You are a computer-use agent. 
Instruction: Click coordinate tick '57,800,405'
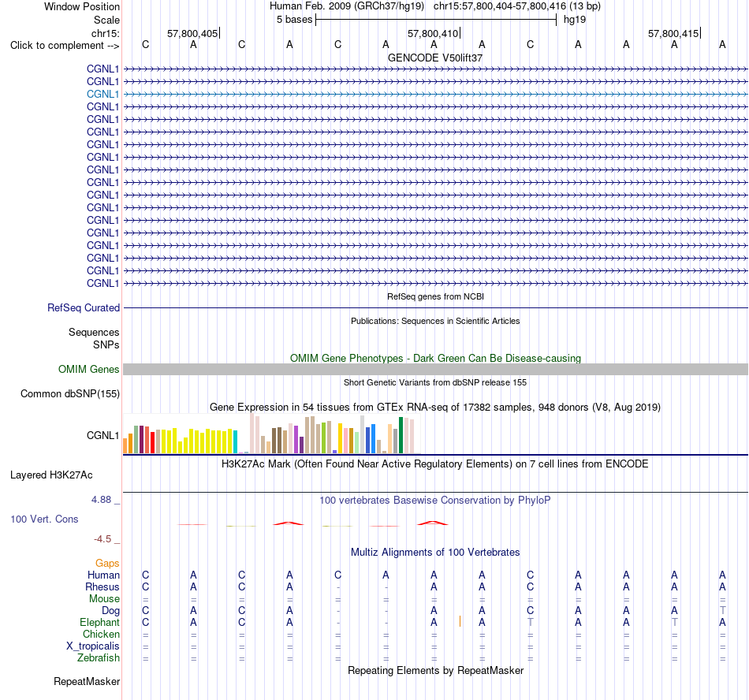[x=192, y=33]
